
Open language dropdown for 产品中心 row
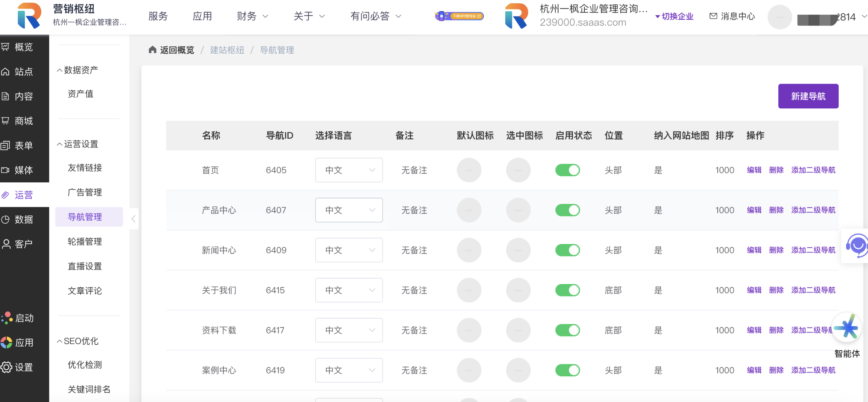click(348, 210)
